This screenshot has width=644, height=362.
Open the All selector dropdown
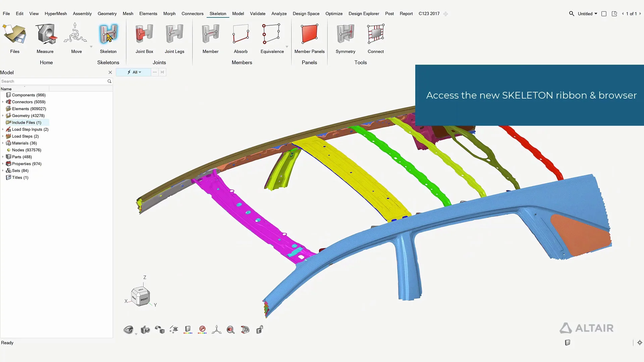tap(137, 72)
